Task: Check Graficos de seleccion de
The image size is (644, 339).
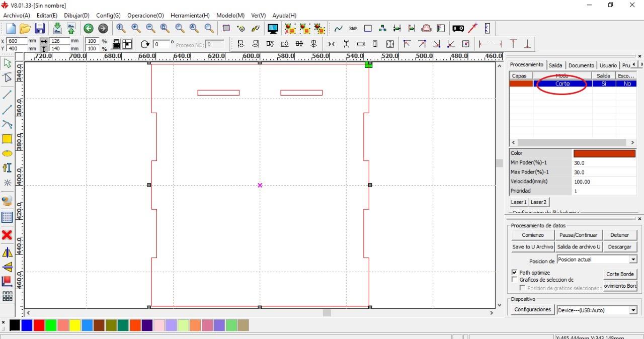Action: [514, 280]
